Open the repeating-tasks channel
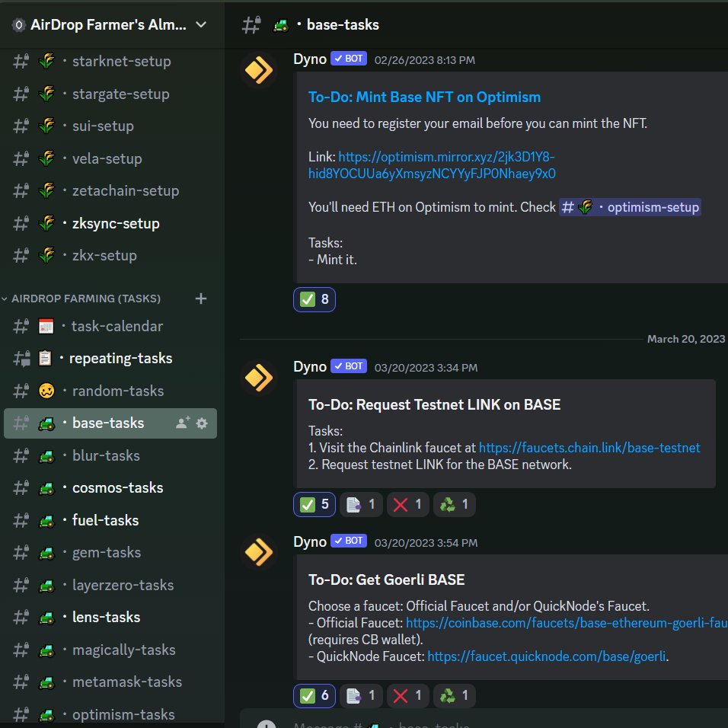Screen dimensions: 728x728 110,359
